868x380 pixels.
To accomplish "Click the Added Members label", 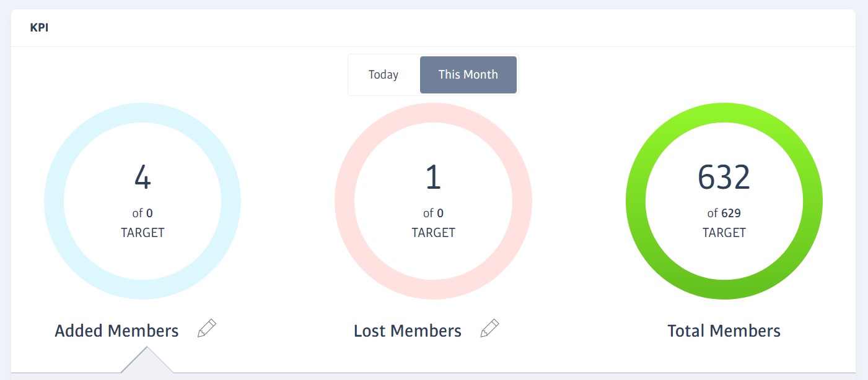I will coord(116,331).
